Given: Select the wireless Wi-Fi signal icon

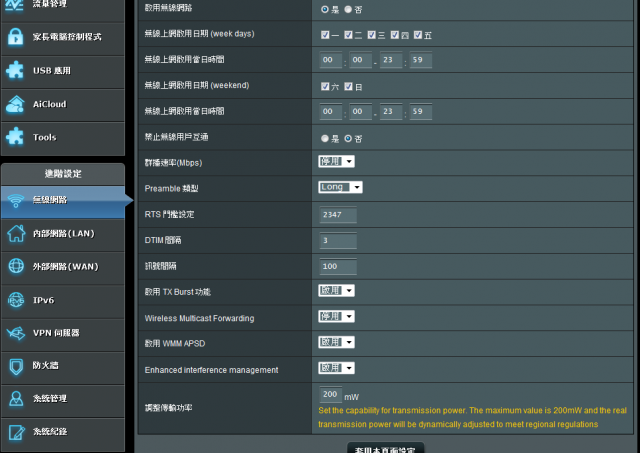Looking at the screenshot, I should pyautogui.click(x=16, y=200).
